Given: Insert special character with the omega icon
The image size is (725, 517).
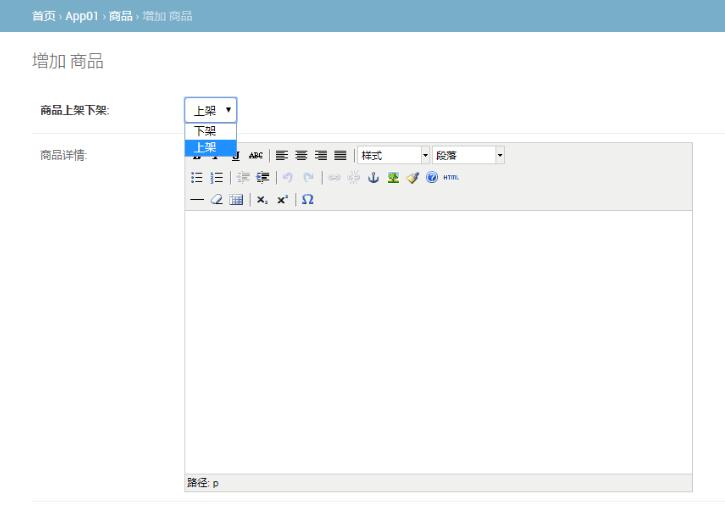Looking at the screenshot, I should pyautogui.click(x=307, y=200).
